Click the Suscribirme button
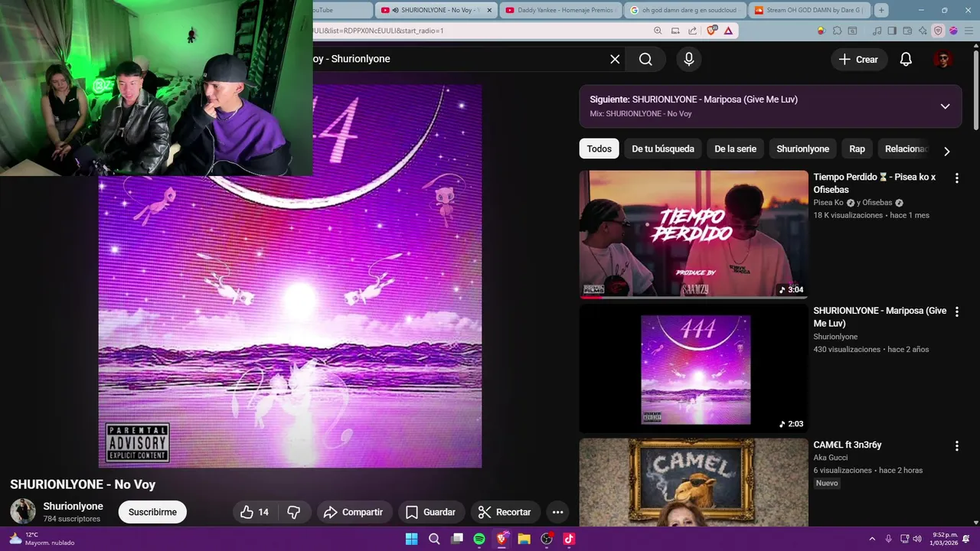This screenshot has width=980, height=551. pos(152,512)
